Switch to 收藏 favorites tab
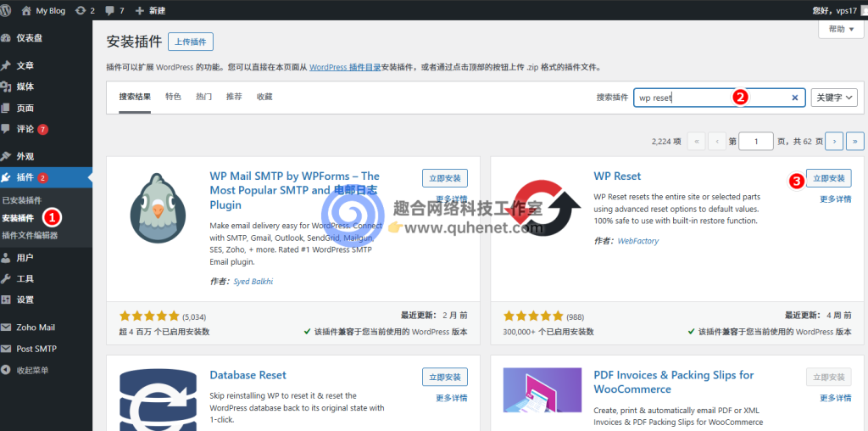This screenshot has height=431, width=868. pyautogui.click(x=264, y=97)
